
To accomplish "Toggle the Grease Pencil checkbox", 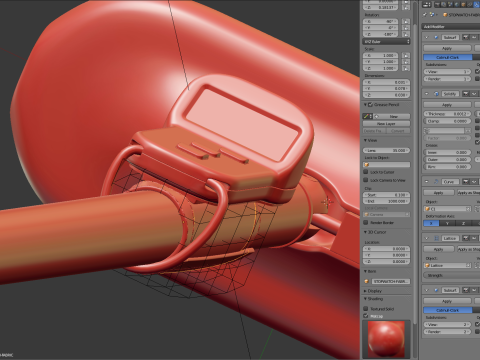I will 370,105.
